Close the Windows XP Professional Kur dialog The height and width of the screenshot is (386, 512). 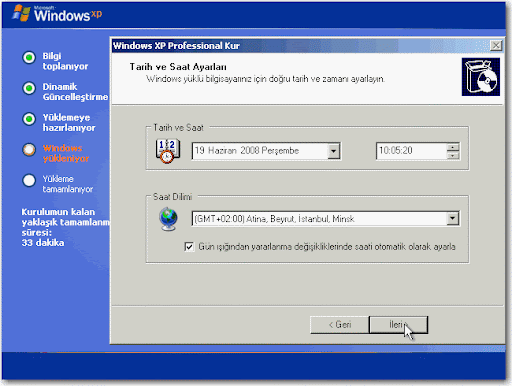click(x=496, y=45)
